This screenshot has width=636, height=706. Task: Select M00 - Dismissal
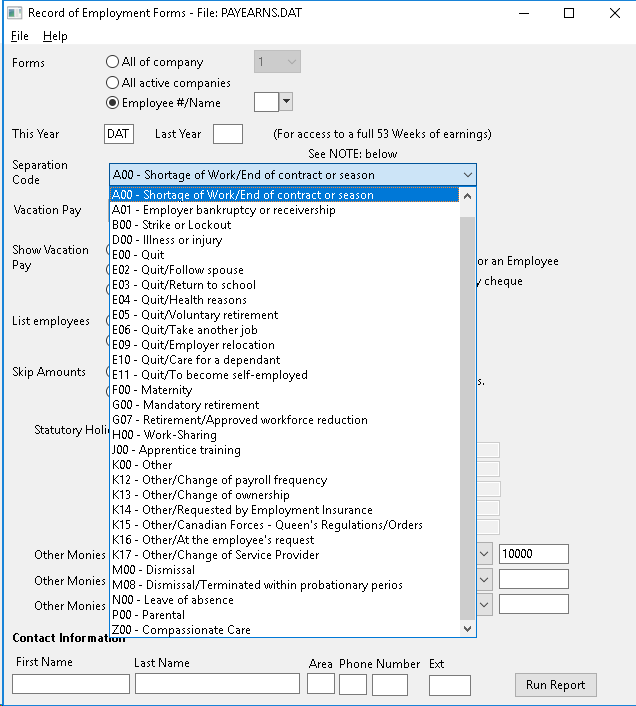(x=284, y=570)
